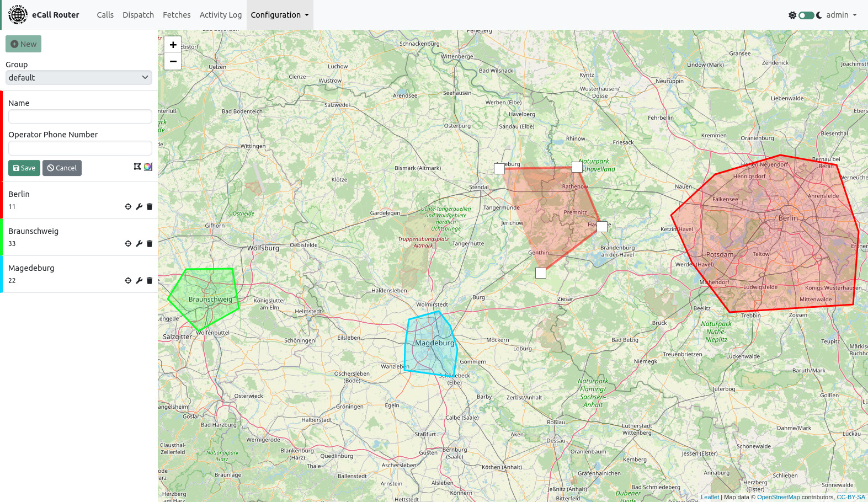Open Magdeburg settings via wrench icon
868x502 pixels.
point(139,281)
